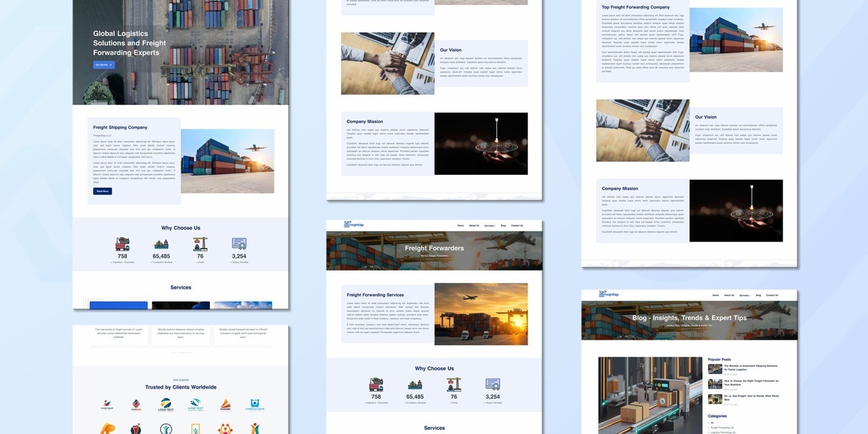Click third Popular Posts thumbnail
Viewport: 868px width, 434px height.
(x=715, y=399)
